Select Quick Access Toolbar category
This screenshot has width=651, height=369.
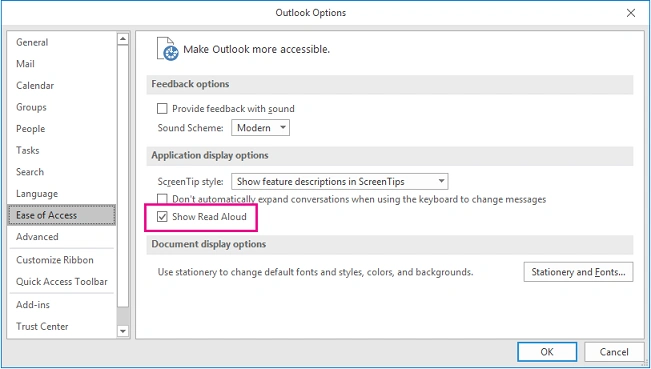tap(61, 281)
